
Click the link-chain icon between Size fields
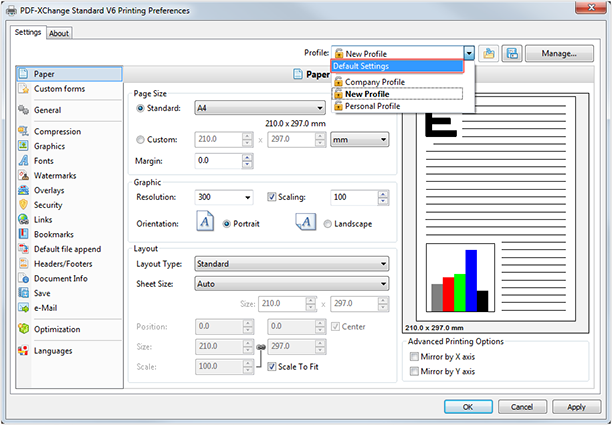click(x=261, y=347)
